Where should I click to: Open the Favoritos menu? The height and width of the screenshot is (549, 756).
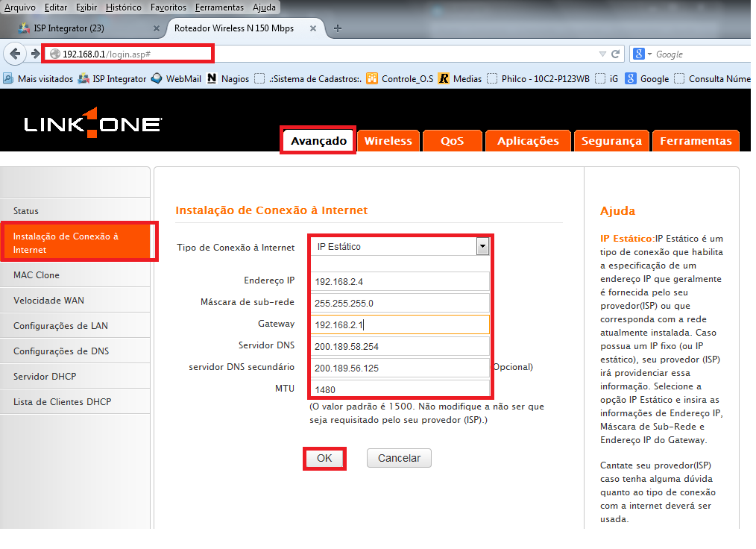tap(168, 7)
